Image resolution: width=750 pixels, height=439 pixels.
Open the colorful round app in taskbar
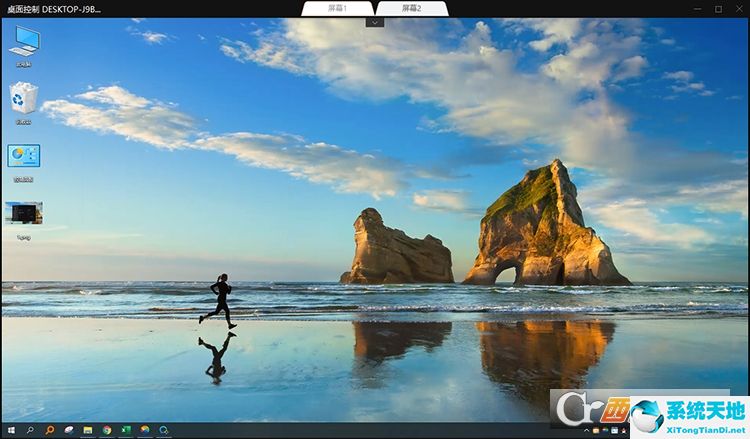click(145, 429)
